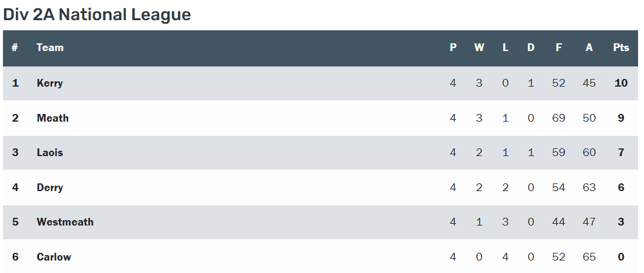Screen dimensions: 644x273
Task: Click Kerry's points total of 10
Action: click(621, 83)
